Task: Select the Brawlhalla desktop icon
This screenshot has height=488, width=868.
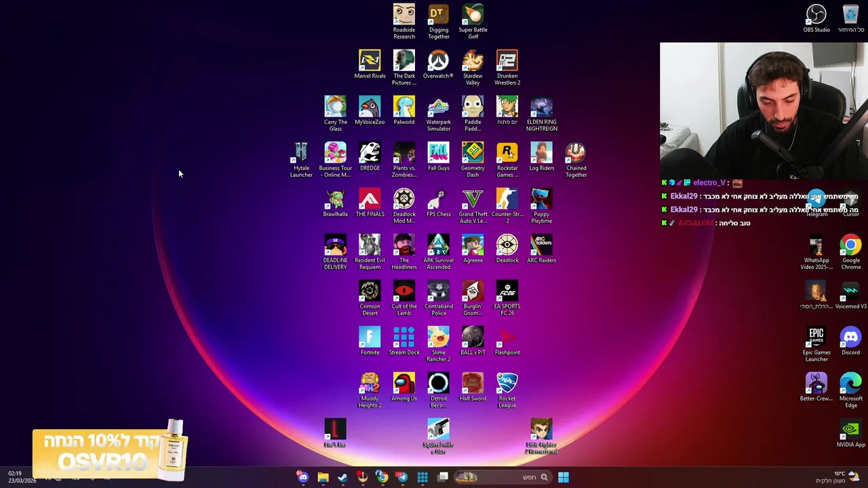Action: pos(335,203)
